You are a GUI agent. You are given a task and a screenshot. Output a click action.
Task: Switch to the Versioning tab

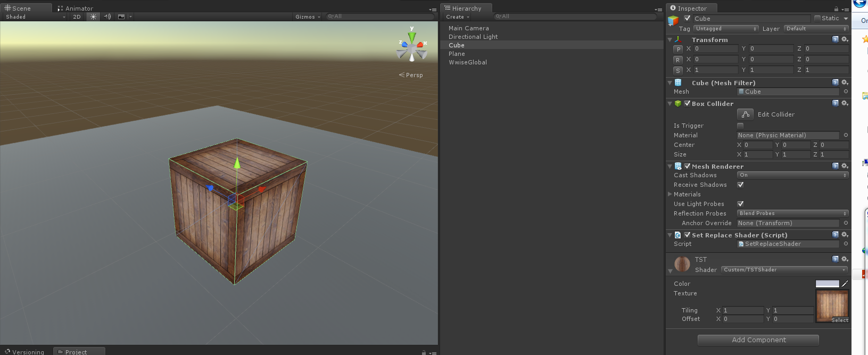click(x=25, y=352)
